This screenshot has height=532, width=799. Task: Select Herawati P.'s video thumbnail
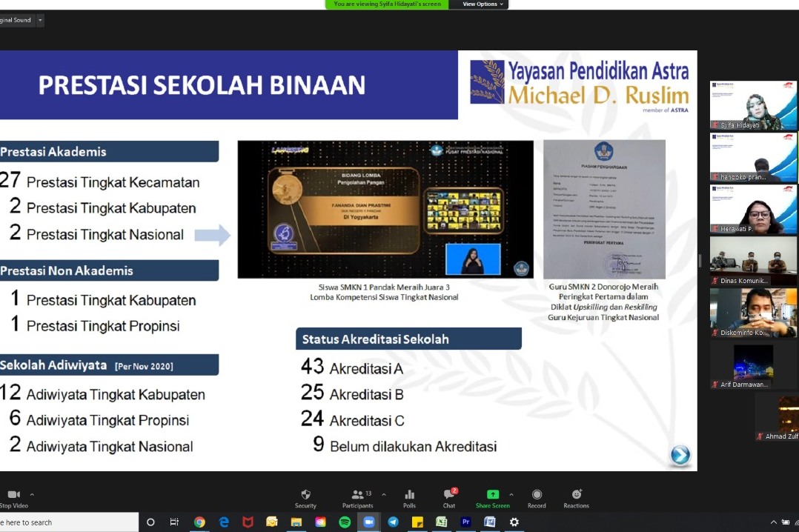(x=753, y=209)
